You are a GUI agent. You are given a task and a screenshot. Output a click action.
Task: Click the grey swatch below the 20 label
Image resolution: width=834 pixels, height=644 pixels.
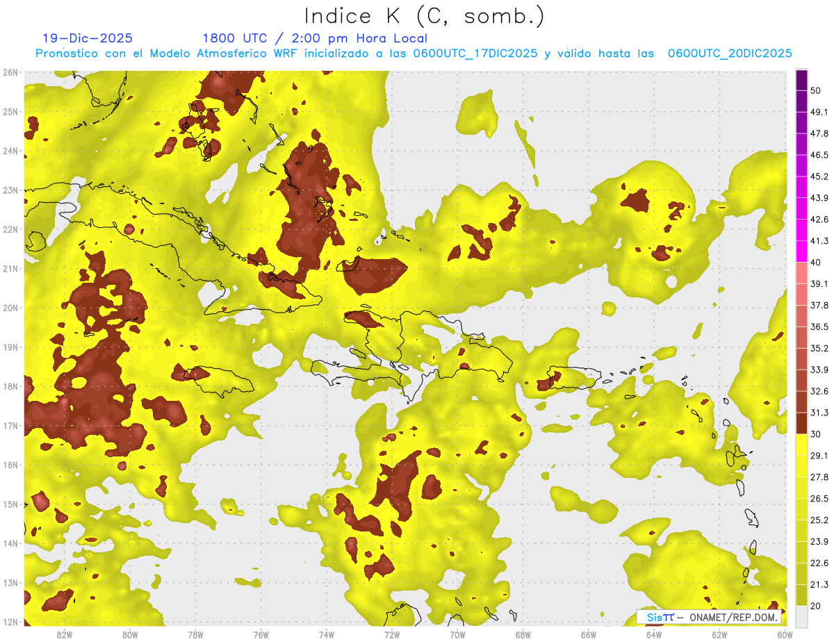(801, 616)
